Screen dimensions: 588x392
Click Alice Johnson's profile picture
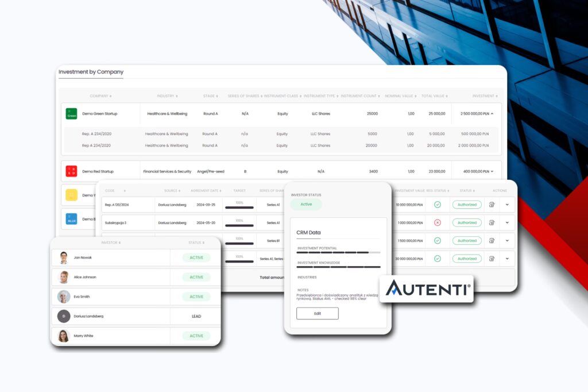click(64, 277)
